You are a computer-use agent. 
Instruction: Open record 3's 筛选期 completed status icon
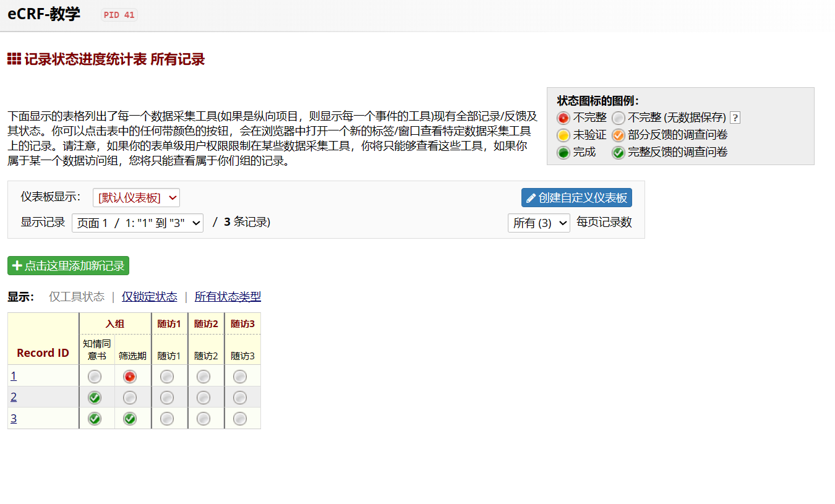pos(130,419)
